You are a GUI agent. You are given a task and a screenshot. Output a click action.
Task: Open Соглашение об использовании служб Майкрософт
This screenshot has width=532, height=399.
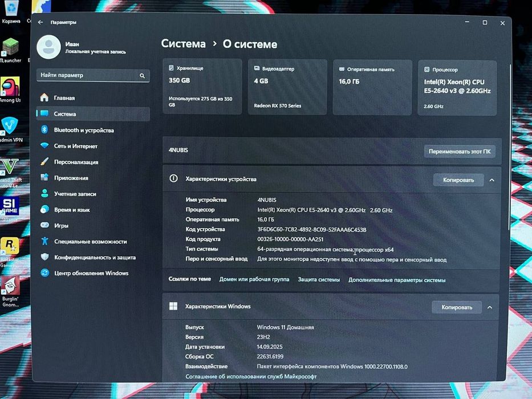(251, 376)
